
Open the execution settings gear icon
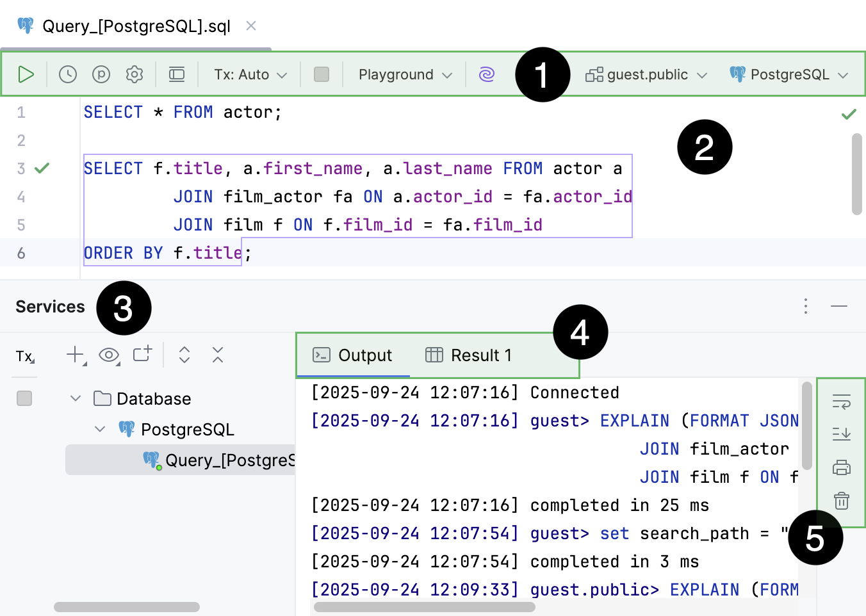coord(135,74)
